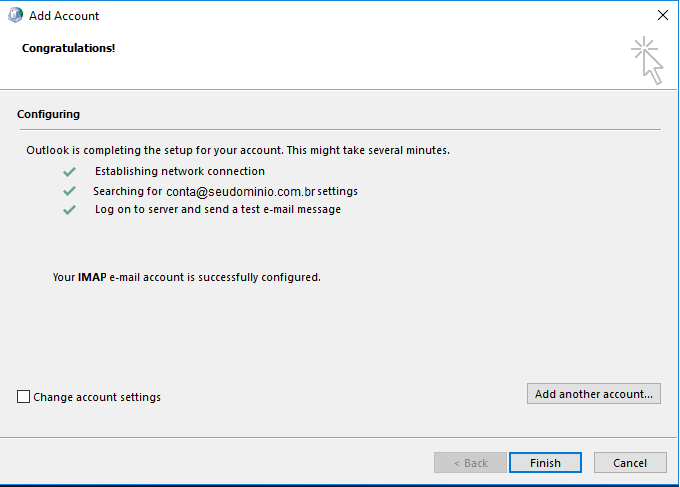The width and height of the screenshot is (680, 487).
Task: Click the Change account settings label
Action: click(x=97, y=397)
